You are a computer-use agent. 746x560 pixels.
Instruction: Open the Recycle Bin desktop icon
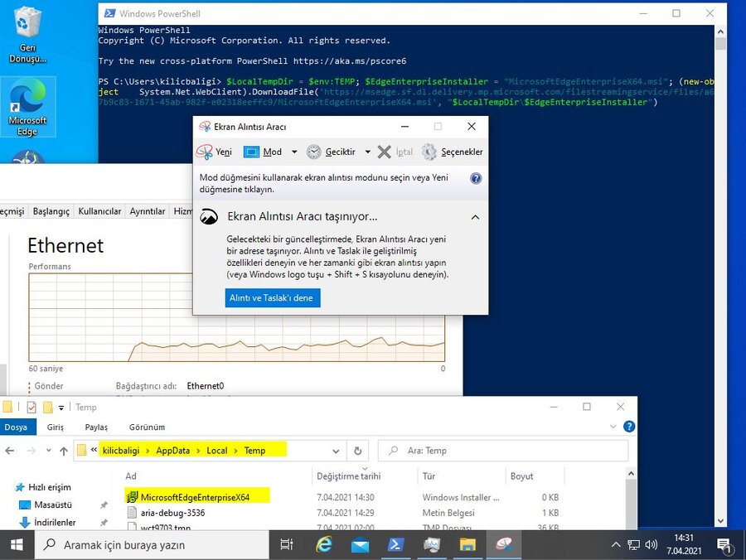coord(27,36)
